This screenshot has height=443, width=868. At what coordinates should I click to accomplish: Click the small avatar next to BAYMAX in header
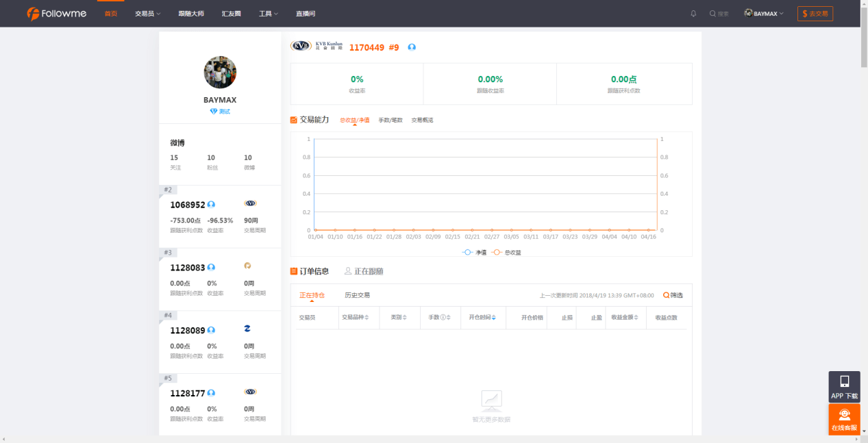pos(748,13)
